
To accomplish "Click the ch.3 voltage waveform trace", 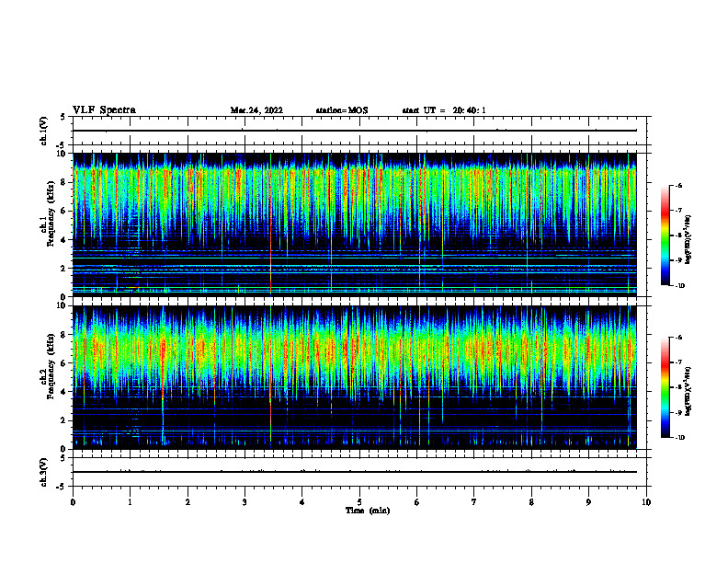I will 355,472.
